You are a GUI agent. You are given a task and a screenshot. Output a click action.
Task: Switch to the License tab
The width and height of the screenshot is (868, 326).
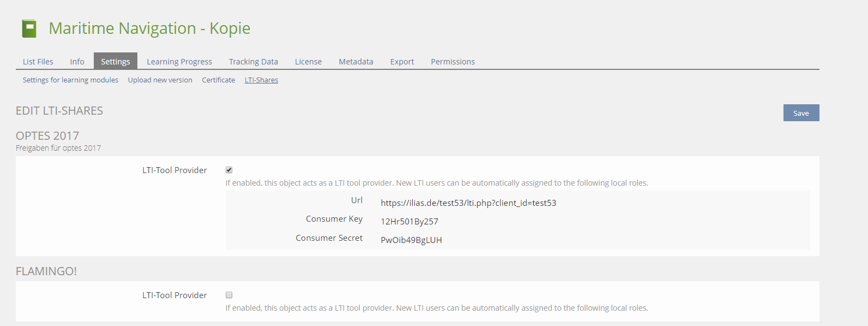308,62
